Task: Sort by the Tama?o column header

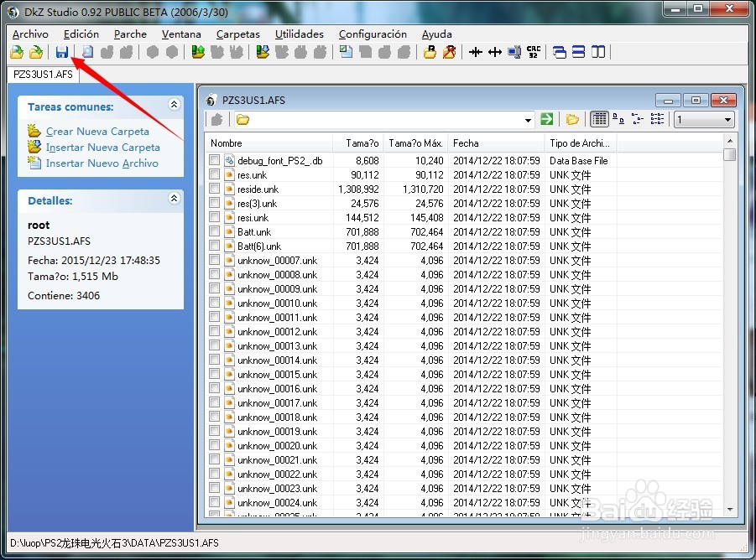Action: (357, 143)
